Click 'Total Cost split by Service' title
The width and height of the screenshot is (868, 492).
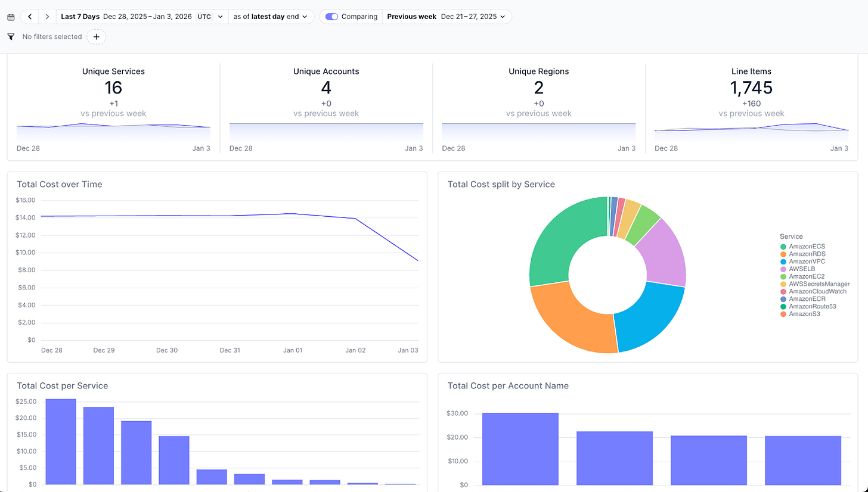(501, 185)
